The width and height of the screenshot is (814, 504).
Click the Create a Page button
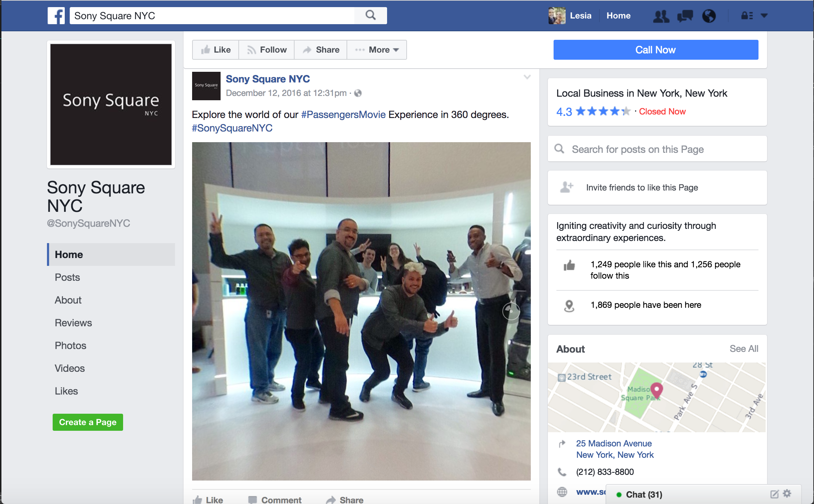(88, 422)
